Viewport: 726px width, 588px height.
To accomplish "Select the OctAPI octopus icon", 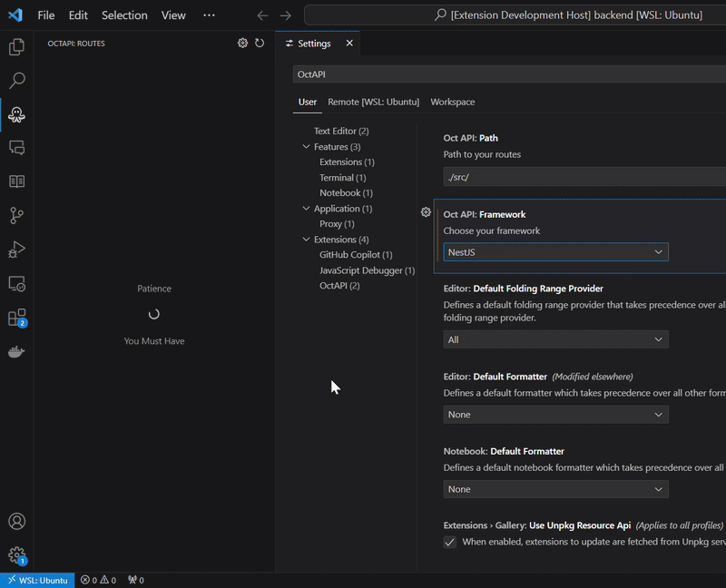I will pyautogui.click(x=16, y=114).
